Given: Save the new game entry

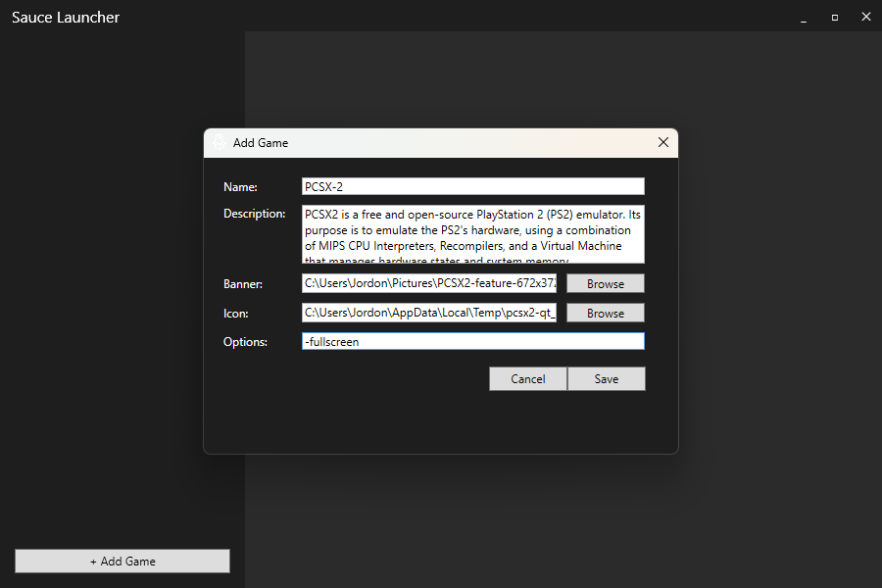Looking at the screenshot, I should click(x=607, y=378).
